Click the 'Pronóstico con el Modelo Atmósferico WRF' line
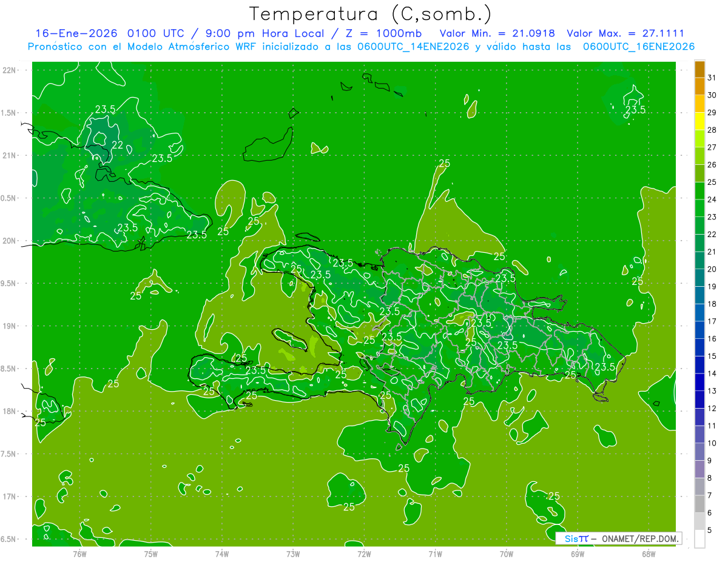The width and height of the screenshot is (728, 562). click(144, 47)
